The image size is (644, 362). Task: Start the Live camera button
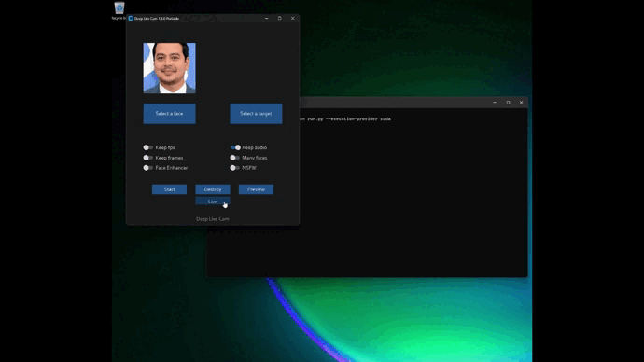[x=213, y=202]
